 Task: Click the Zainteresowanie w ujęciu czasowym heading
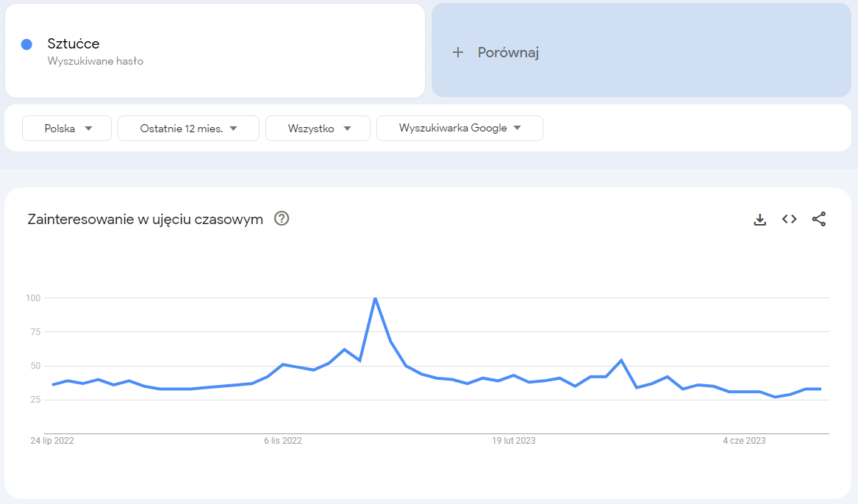click(145, 219)
